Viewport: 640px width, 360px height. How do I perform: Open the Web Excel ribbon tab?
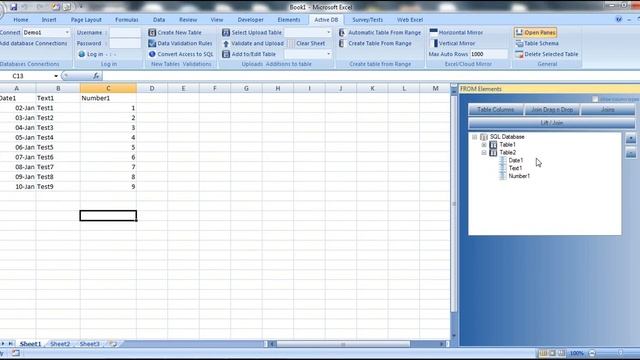(410, 20)
